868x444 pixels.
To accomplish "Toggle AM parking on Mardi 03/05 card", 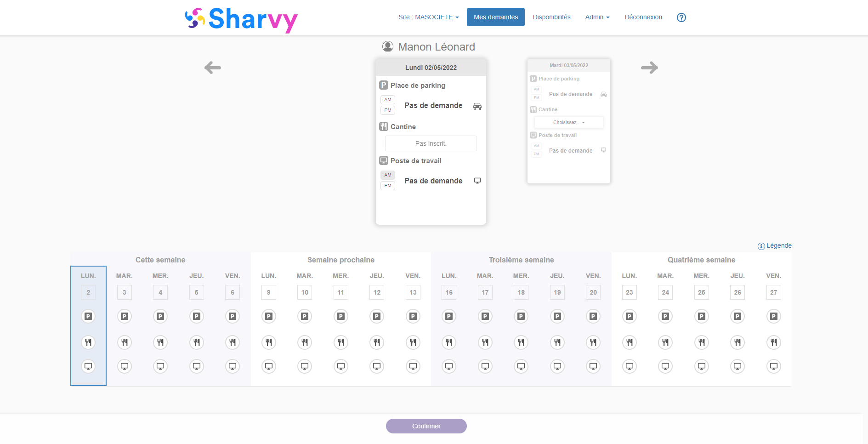I will pyautogui.click(x=537, y=89).
